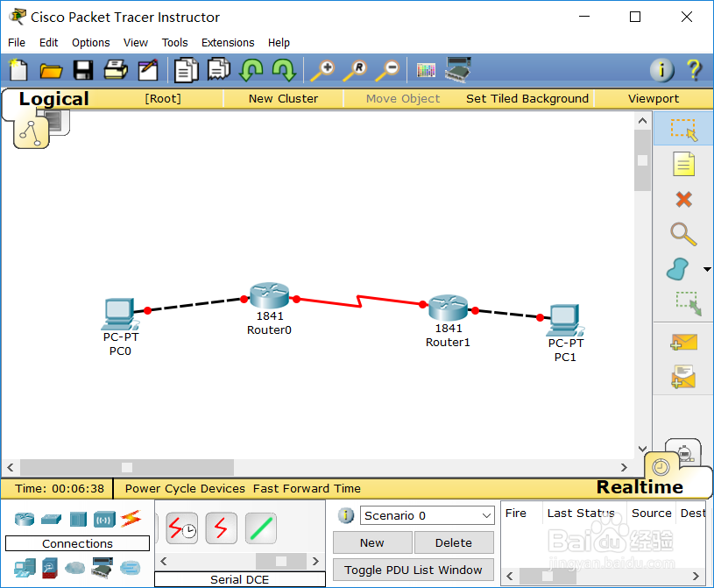Click Fast Forward Time

pos(307,488)
